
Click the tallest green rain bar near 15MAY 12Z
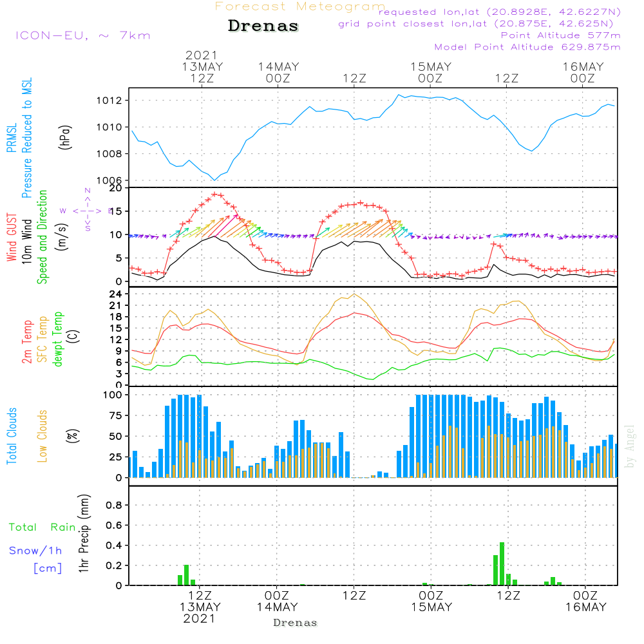coord(502,563)
